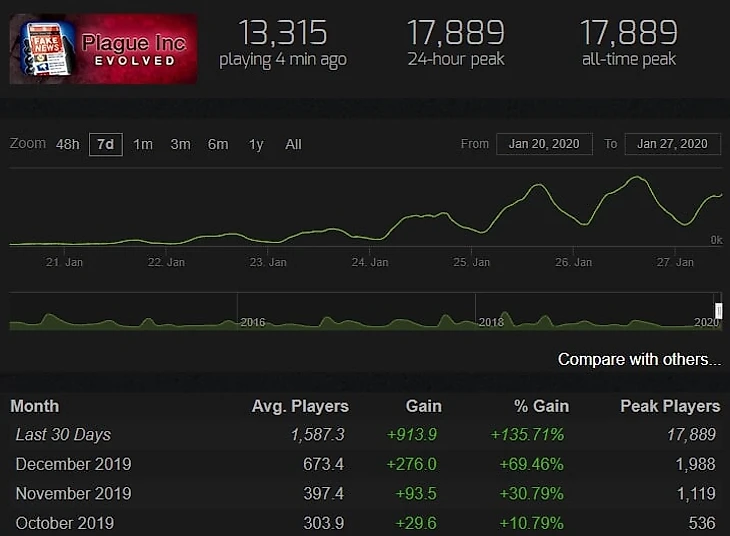Click the 25. Jan axis label
The height and width of the screenshot is (536, 730).
pos(472,262)
